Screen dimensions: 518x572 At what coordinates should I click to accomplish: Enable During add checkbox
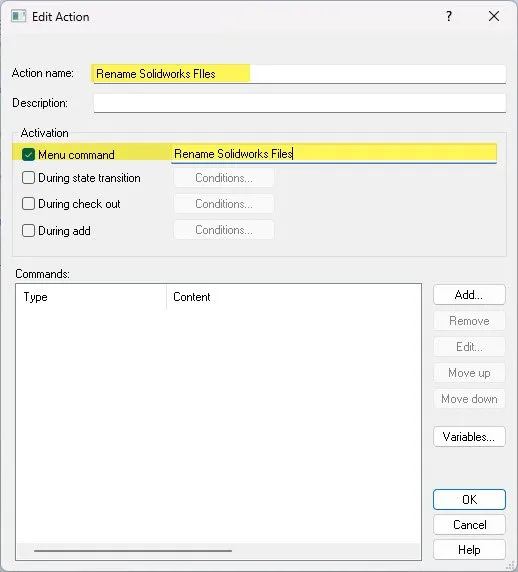pos(28,231)
